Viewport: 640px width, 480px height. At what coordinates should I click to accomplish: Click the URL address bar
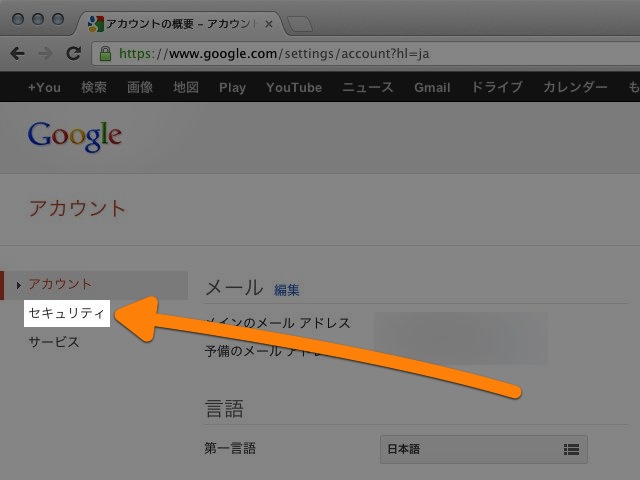point(367,53)
